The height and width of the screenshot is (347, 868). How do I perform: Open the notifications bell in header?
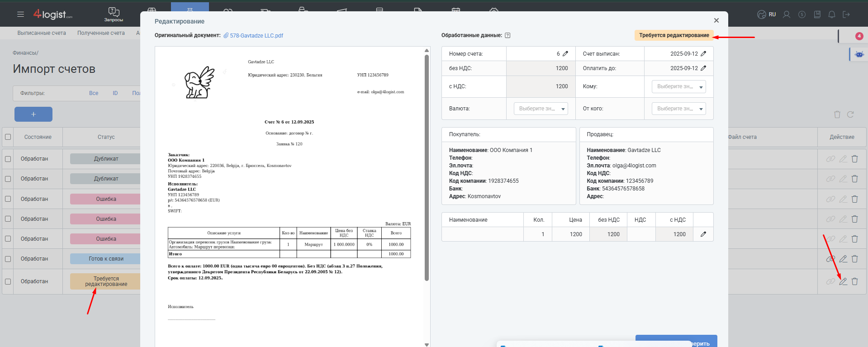coord(831,14)
